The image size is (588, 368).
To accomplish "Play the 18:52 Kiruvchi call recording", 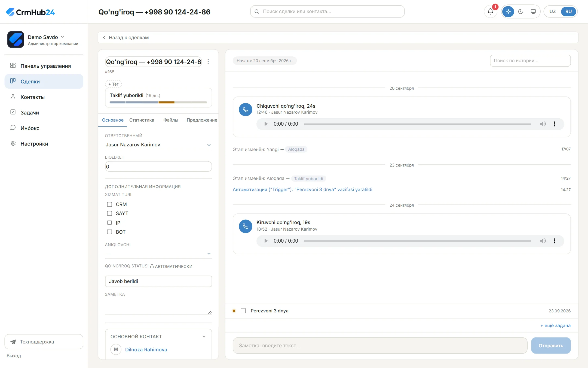I will [266, 241].
